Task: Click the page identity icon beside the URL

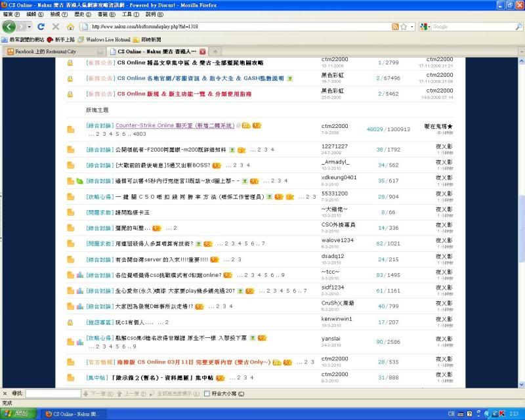Action: click(x=85, y=26)
